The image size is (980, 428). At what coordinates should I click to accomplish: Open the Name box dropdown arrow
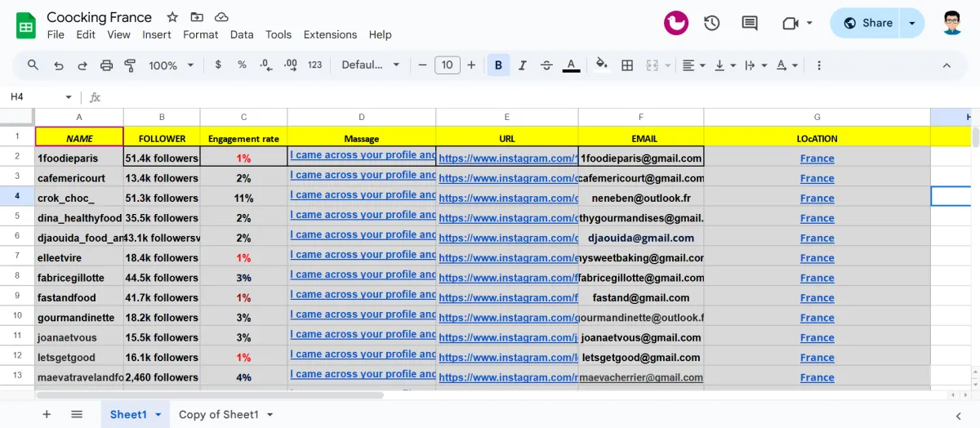(x=69, y=97)
